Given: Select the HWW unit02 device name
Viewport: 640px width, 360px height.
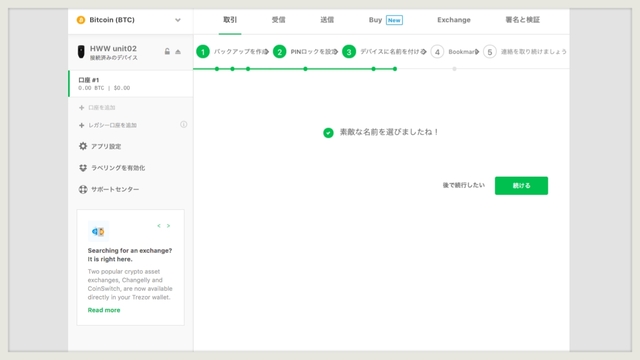Looking at the screenshot, I should click(113, 48).
